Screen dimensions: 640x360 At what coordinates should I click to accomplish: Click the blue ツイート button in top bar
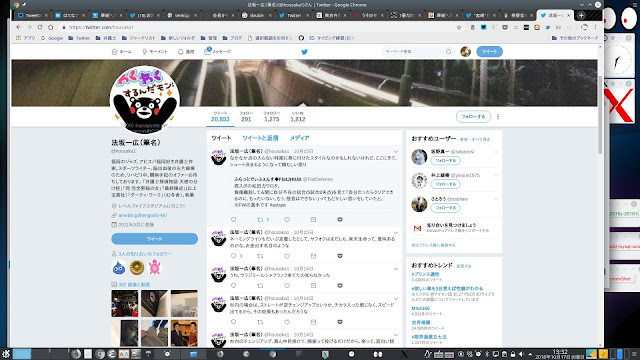pos(489,51)
